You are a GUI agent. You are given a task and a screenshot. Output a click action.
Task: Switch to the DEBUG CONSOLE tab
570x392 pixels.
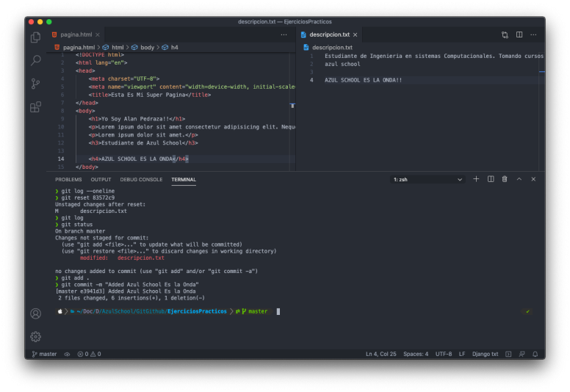coord(141,179)
